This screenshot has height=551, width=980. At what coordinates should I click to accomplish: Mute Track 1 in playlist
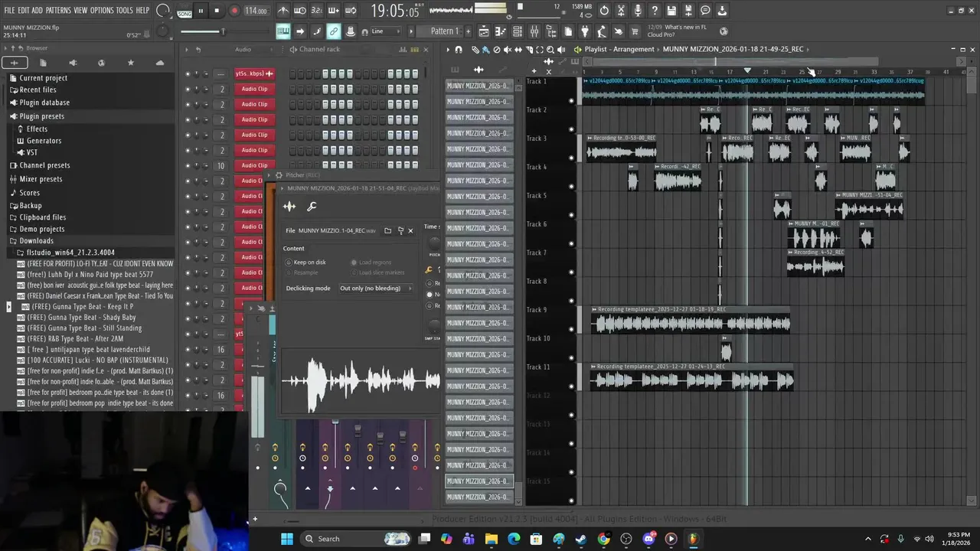[x=571, y=100]
